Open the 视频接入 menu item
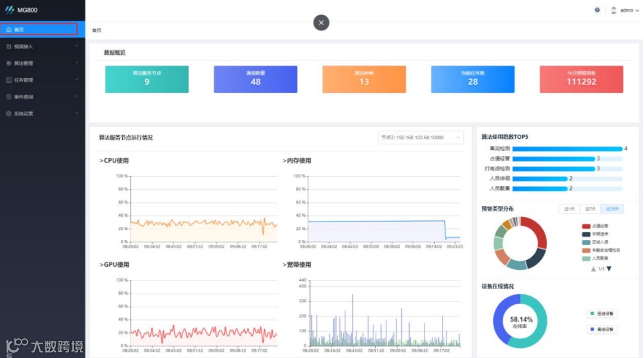644x358 pixels. tap(42, 46)
